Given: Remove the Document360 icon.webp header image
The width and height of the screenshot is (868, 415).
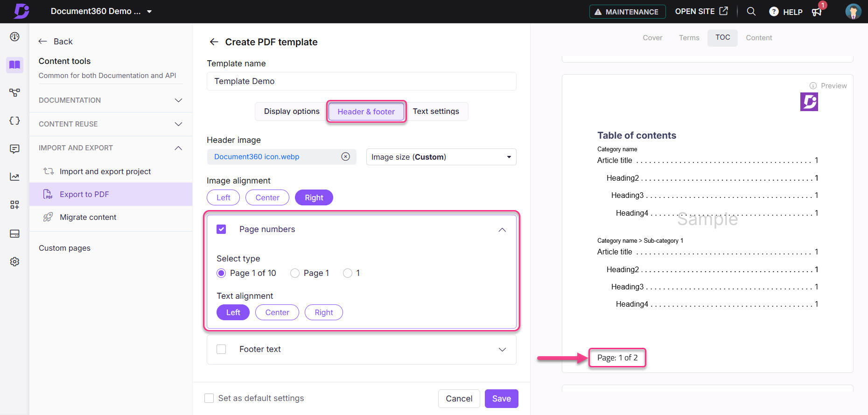Looking at the screenshot, I should point(345,157).
